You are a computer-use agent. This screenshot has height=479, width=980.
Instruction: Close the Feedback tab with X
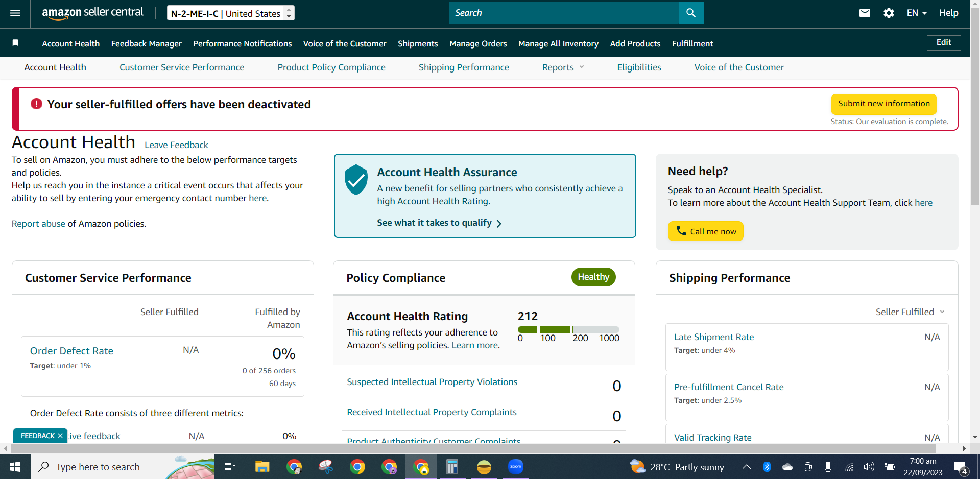(x=60, y=436)
